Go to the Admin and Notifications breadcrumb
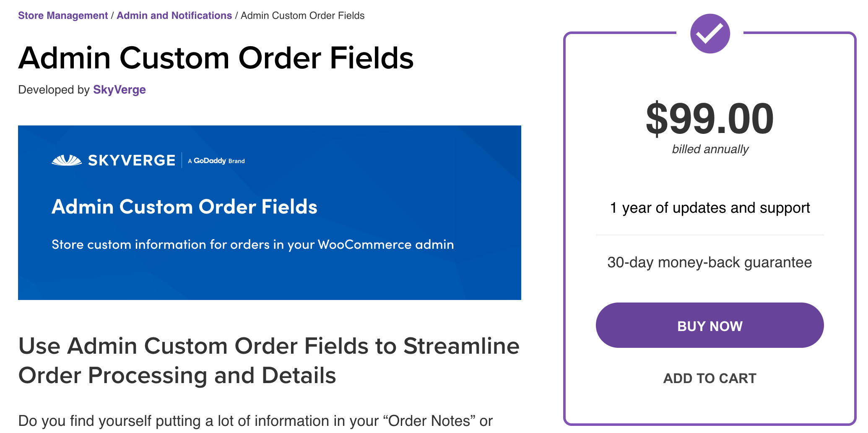This screenshot has width=868, height=433. coord(174,16)
